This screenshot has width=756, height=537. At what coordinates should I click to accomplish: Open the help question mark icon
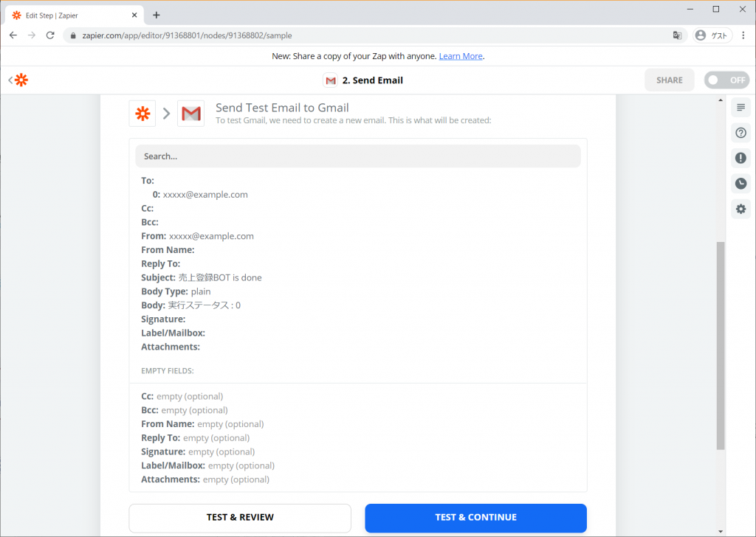click(x=740, y=133)
